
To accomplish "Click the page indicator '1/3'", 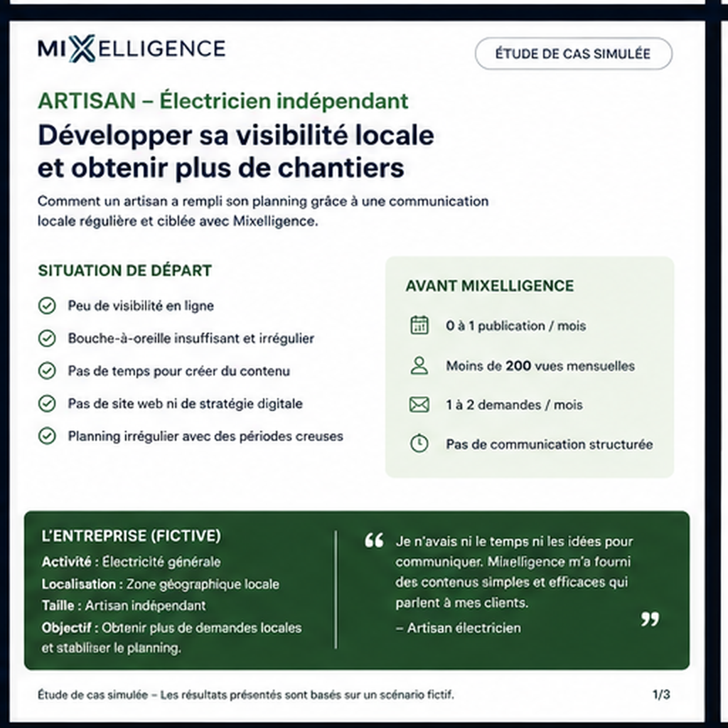I will [661, 695].
